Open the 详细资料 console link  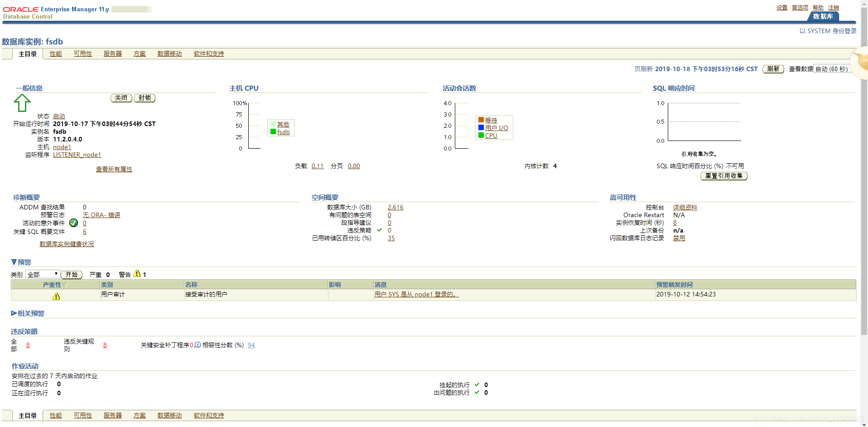685,207
